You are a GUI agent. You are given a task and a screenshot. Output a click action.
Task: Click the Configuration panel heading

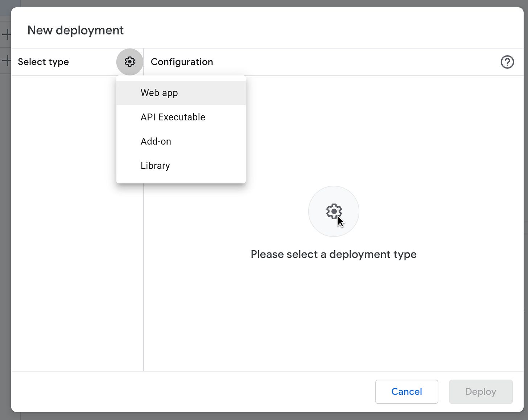pyautogui.click(x=182, y=62)
